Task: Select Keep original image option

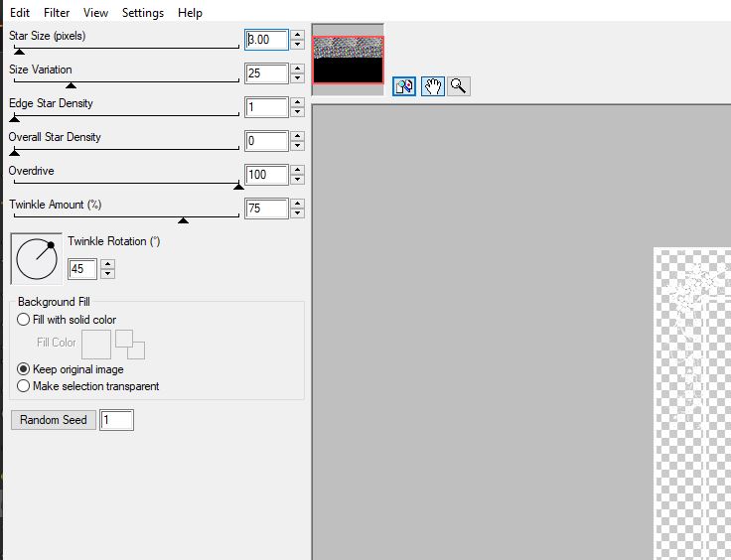Action: click(x=71, y=369)
